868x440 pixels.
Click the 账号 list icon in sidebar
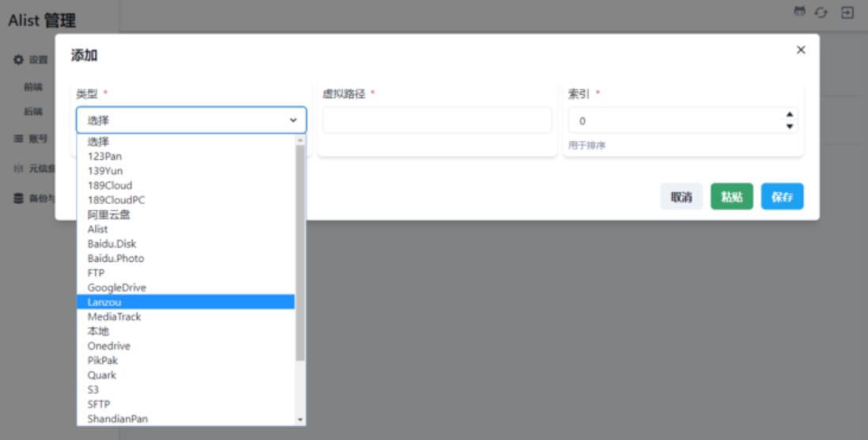pos(19,138)
